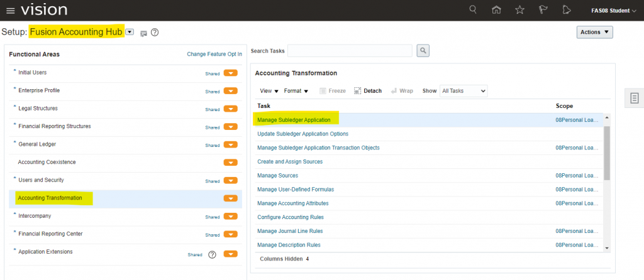This screenshot has height=280, width=644.
Task: Click the setup help question mark icon
Action: coord(155,33)
